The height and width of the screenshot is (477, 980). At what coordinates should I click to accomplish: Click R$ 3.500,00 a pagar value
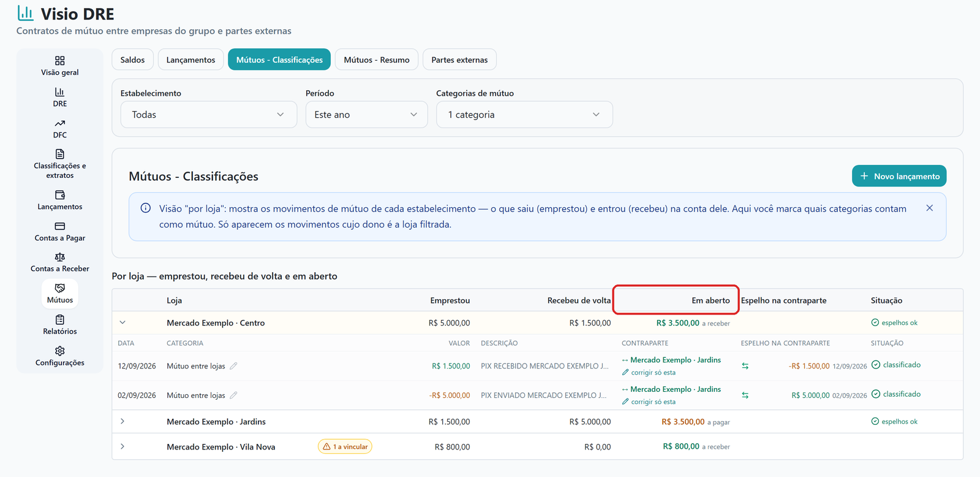[x=696, y=422]
